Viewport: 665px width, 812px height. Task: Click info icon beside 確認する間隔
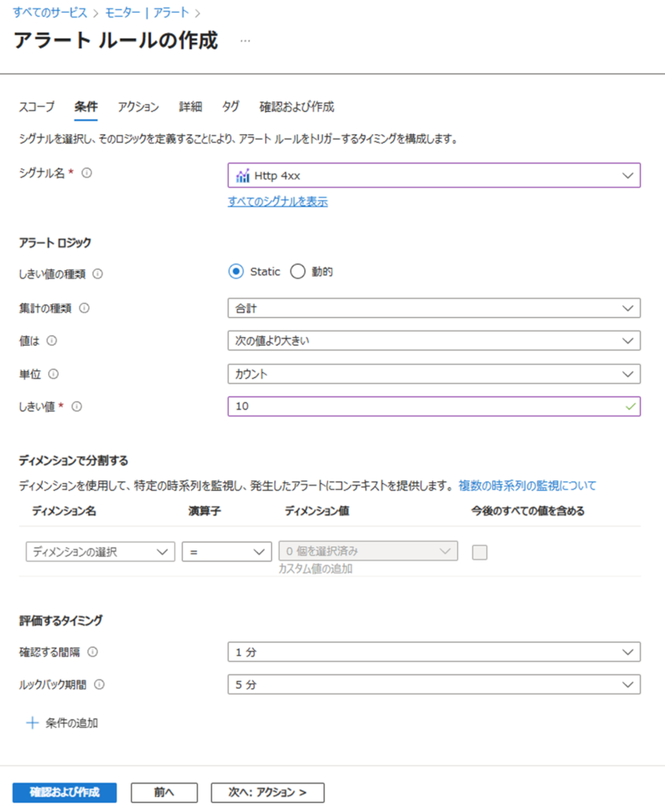(93, 652)
